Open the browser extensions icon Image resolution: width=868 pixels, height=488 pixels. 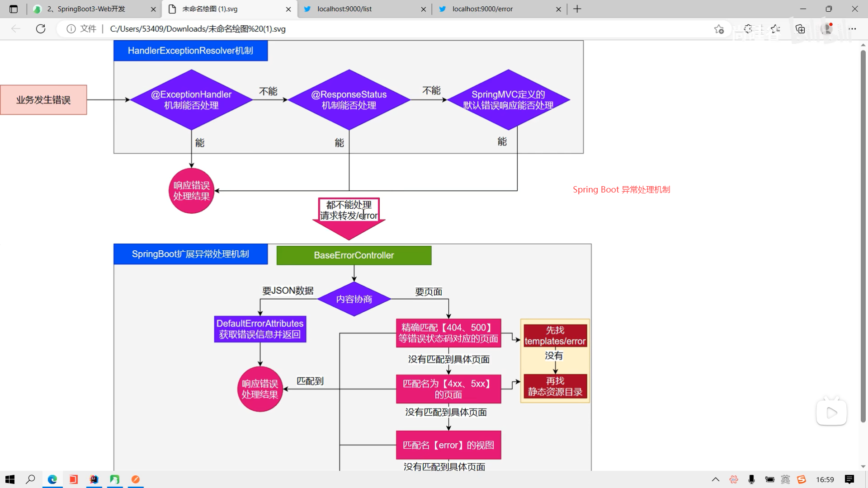pos(748,29)
